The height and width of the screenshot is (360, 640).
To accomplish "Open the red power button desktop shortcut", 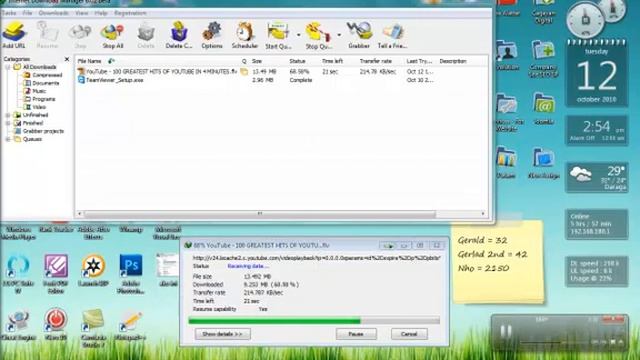I will [x=56, y=324].
